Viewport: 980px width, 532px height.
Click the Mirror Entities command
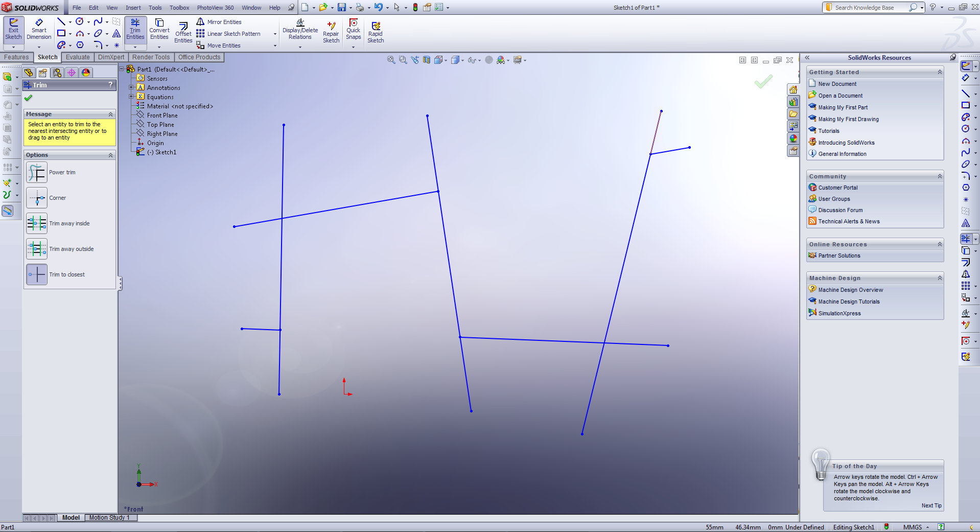tap(219, 22)
